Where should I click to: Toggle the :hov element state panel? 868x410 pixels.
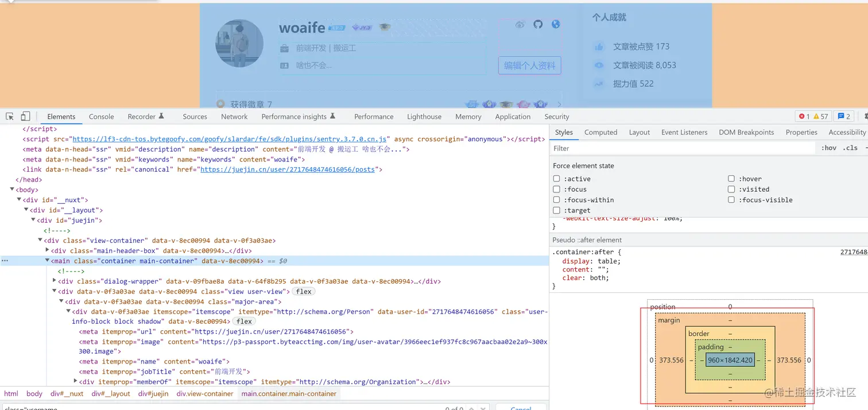(x=829, y=148)
